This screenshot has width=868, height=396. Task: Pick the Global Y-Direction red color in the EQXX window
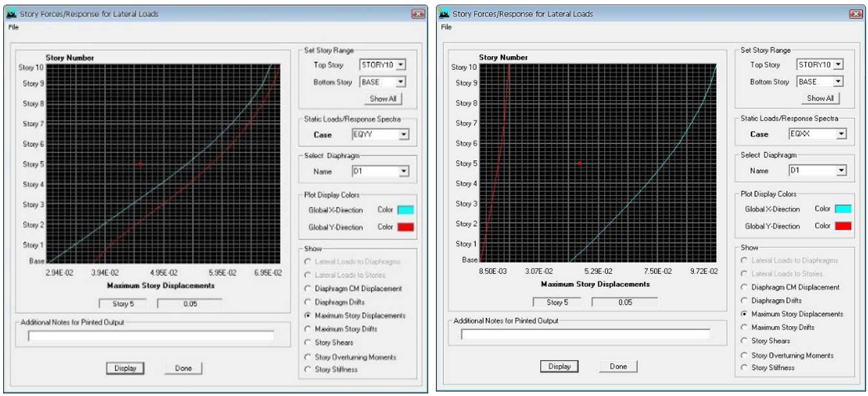843,226
